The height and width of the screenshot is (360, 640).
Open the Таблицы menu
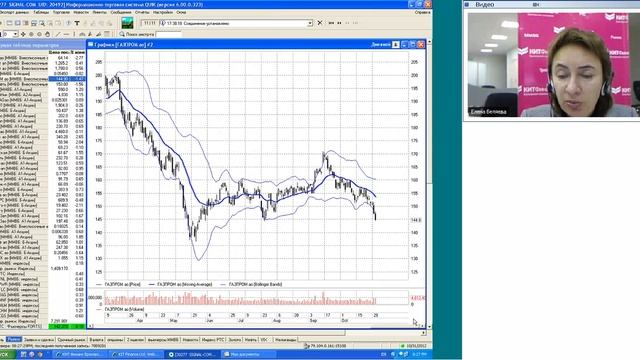(41, 12)
